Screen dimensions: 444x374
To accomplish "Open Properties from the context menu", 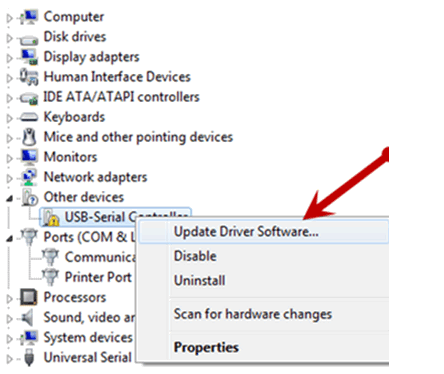I will (206, 347).
